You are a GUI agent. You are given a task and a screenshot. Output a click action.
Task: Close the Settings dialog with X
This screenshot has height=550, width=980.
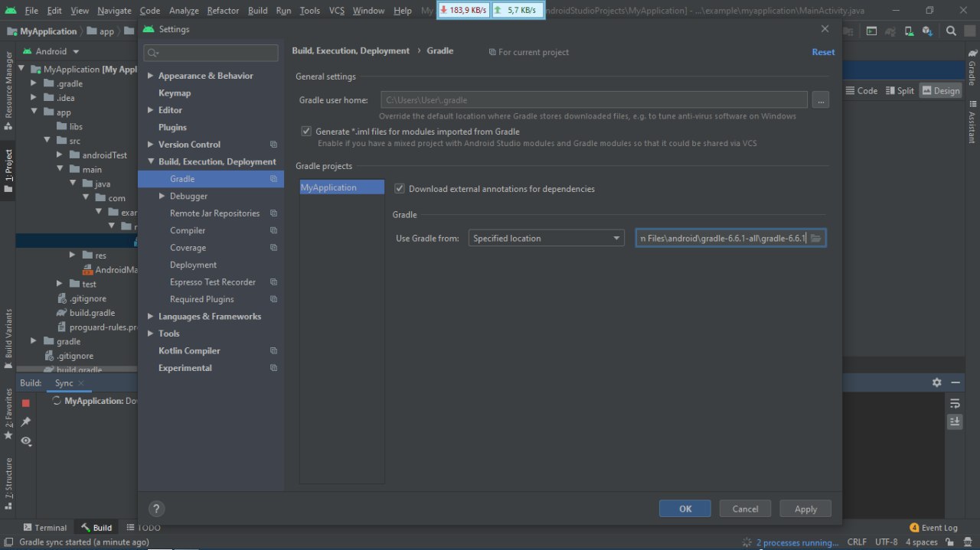pyautogui.click(x=825, y=29)
